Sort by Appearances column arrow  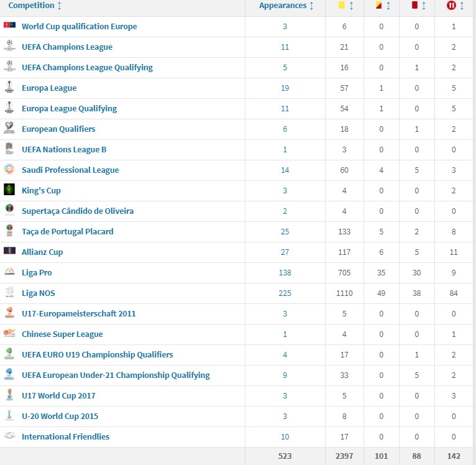pyautogui.click(x=311, y=6)
